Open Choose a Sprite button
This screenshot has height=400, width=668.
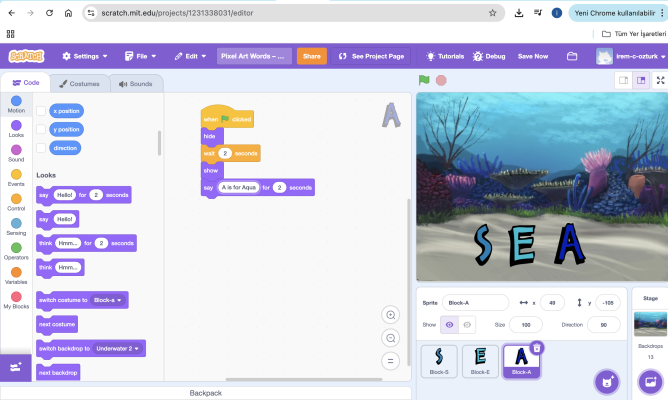pos(607,382)
